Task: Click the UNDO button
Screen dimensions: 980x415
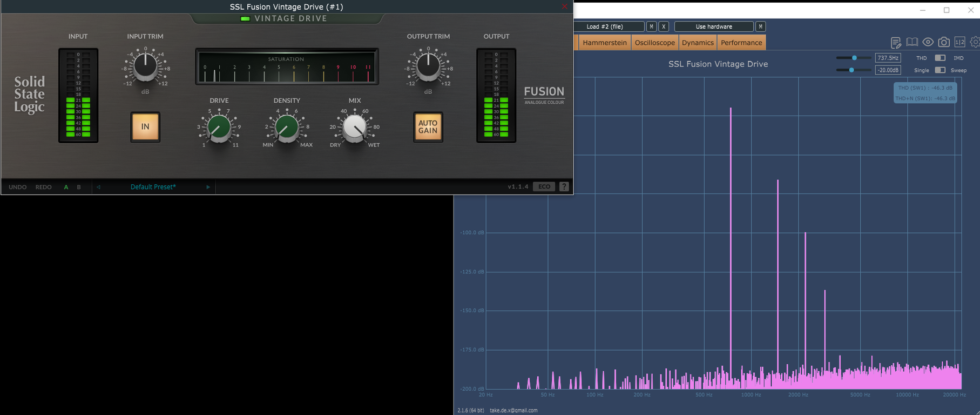Action: [17, 187]
